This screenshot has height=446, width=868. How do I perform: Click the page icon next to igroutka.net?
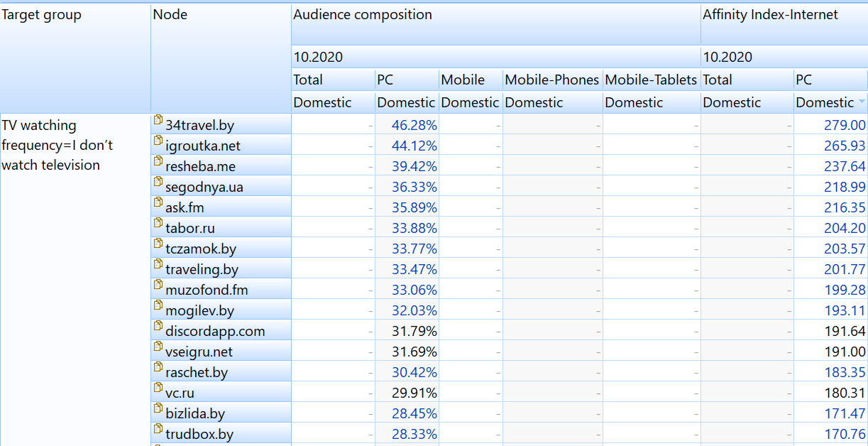pos(158,142)
